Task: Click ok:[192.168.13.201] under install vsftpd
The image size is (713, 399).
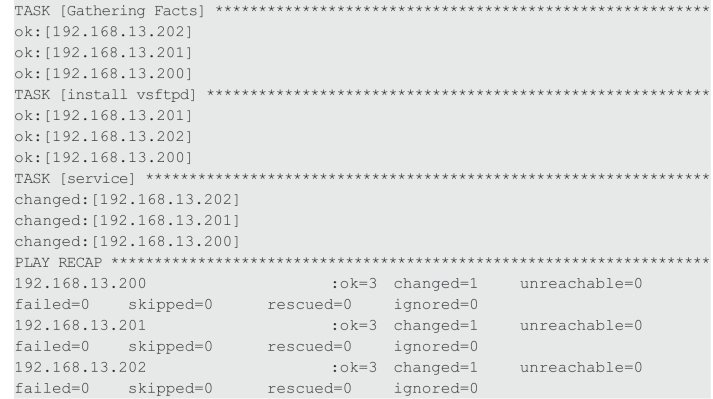Action: 104,116
